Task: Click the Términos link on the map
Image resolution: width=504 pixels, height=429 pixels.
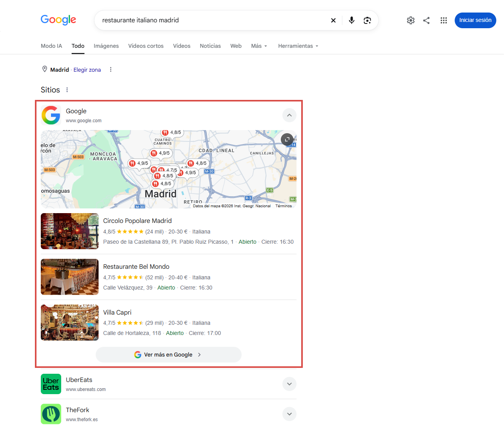Action: point(284,206)
